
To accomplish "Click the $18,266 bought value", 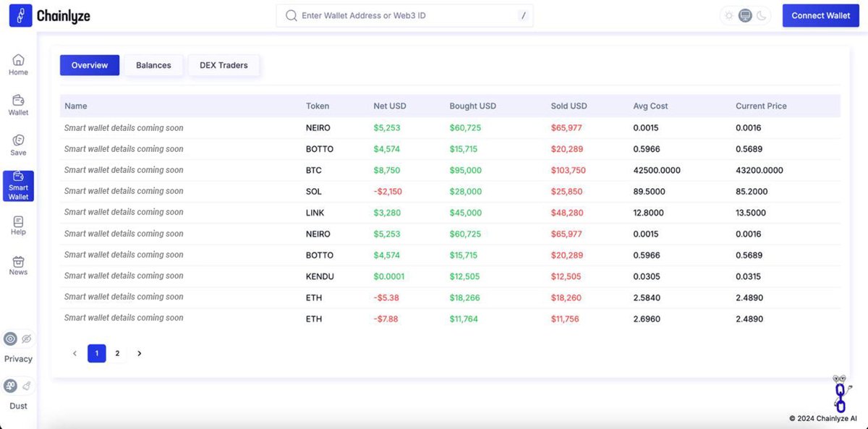I will pos(465,297).
